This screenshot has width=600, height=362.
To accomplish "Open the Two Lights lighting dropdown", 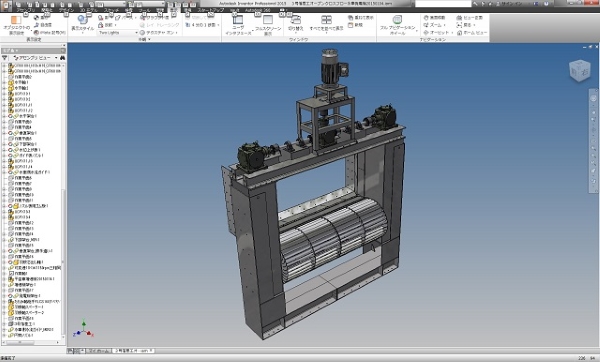I will (118, 33).
